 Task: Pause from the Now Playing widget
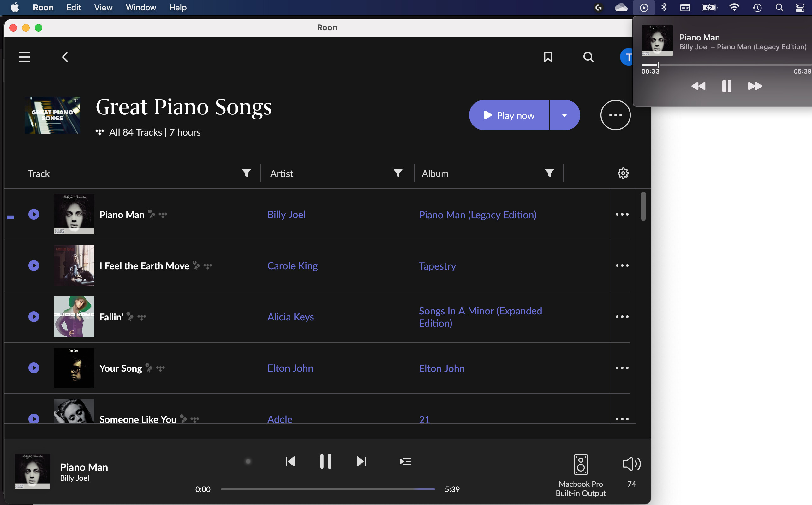(x=726, y=86)
